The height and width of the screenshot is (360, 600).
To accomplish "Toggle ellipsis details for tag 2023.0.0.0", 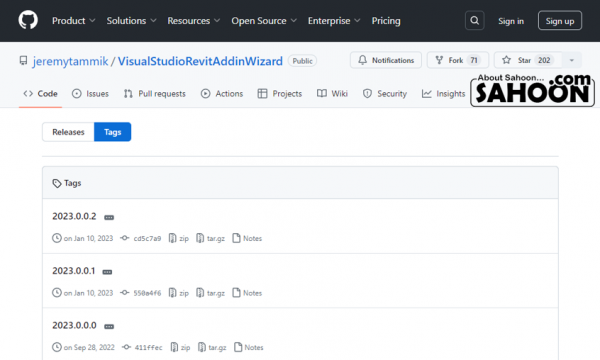I will 109,326.
